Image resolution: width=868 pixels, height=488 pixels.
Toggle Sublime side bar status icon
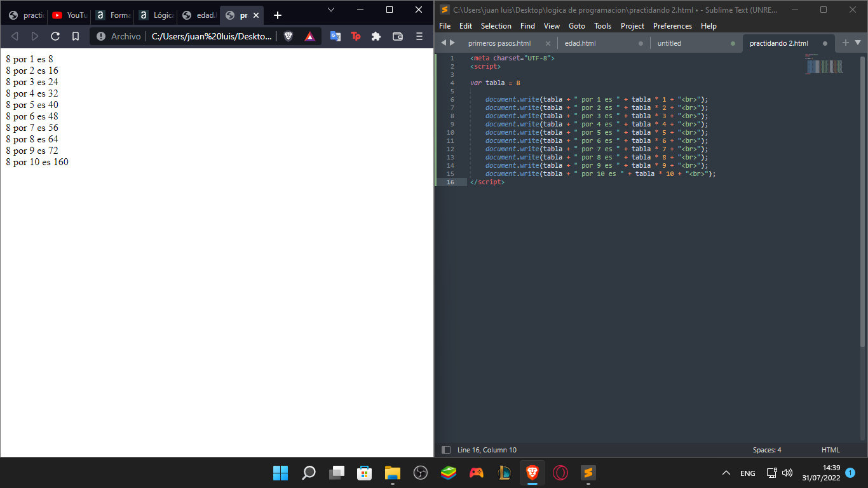click(445, 450)
